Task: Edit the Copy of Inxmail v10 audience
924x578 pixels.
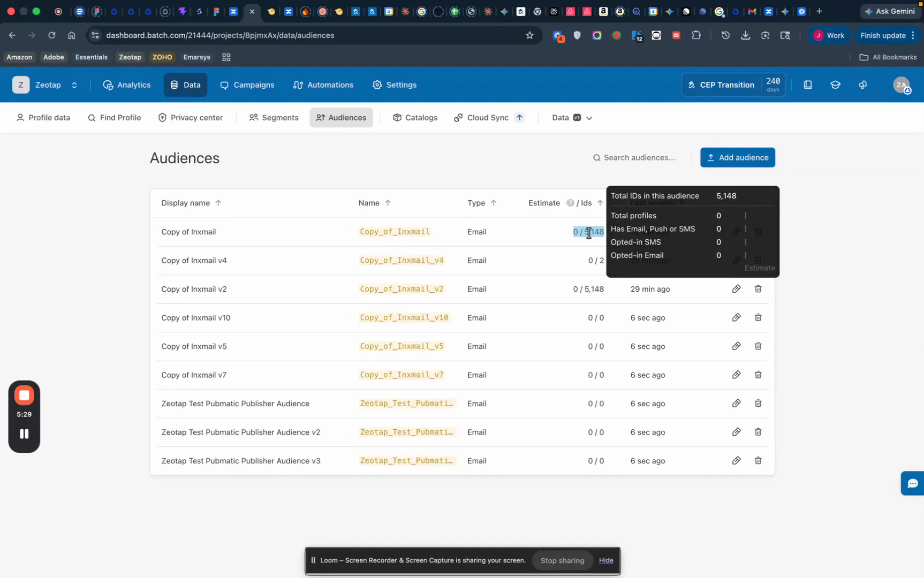Action: coord(737,317)
